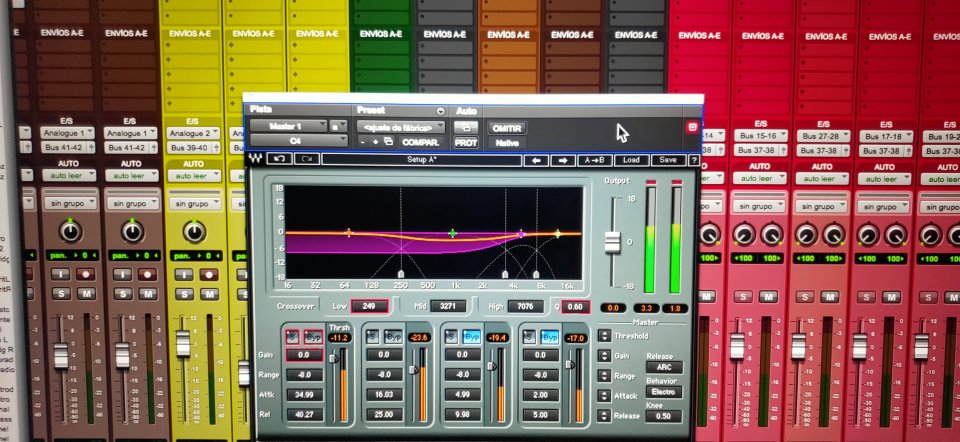The width and height of the screenshot is (960, 442).
Task: Open the C4 help question mark
Action: (694, 160)
